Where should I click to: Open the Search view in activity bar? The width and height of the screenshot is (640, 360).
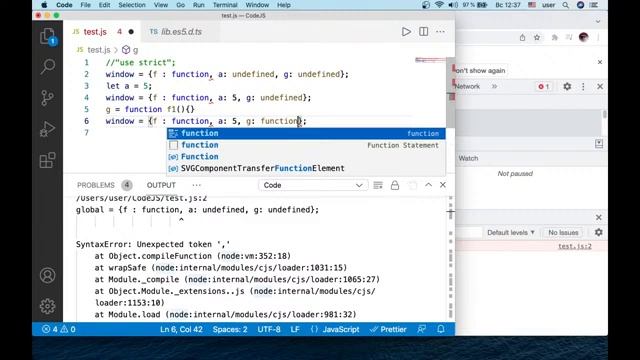click(x=47, y=67)
